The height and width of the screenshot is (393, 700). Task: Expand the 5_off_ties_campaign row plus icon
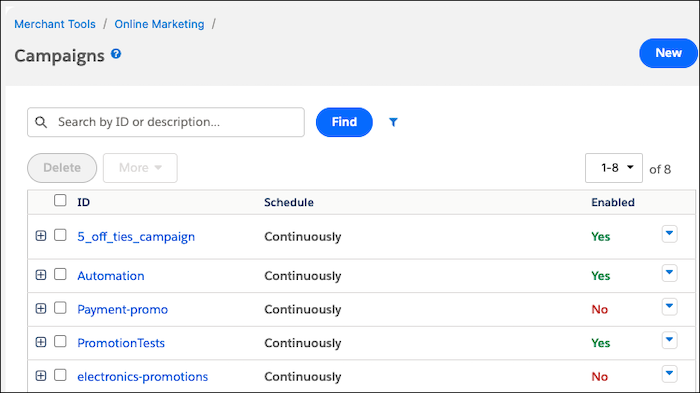(x=41, y=236)
